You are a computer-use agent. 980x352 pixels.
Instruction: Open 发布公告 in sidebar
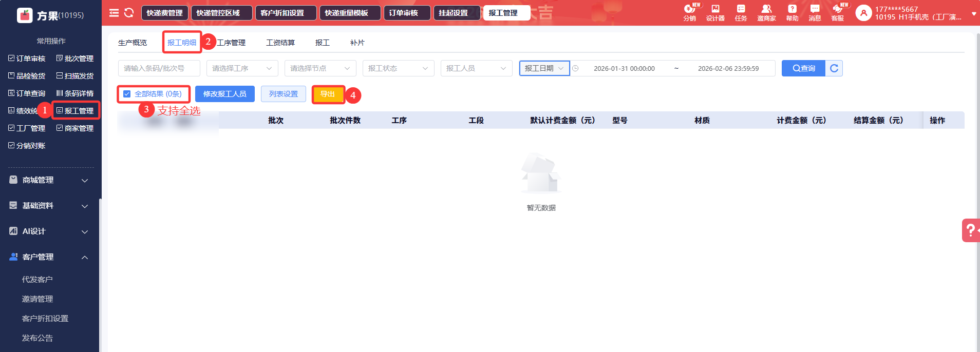pyautogui.click(x=37, y=338)
